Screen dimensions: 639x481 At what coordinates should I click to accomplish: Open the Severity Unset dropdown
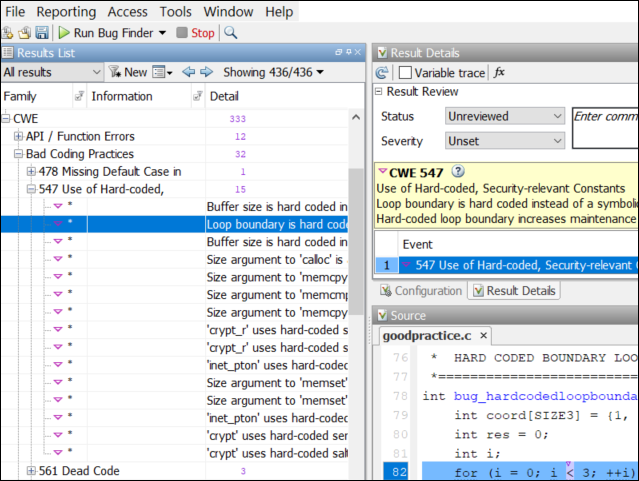pyautogui.click(x=505, y=141)
